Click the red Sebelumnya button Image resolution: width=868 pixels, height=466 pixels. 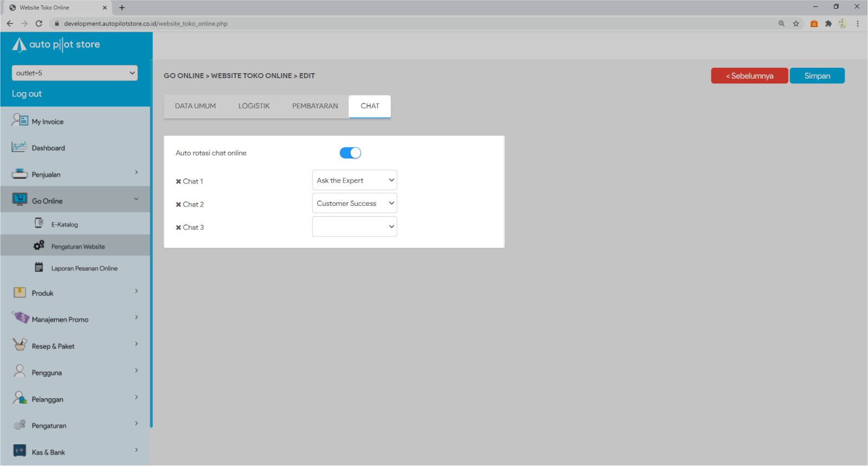[749, 76]
